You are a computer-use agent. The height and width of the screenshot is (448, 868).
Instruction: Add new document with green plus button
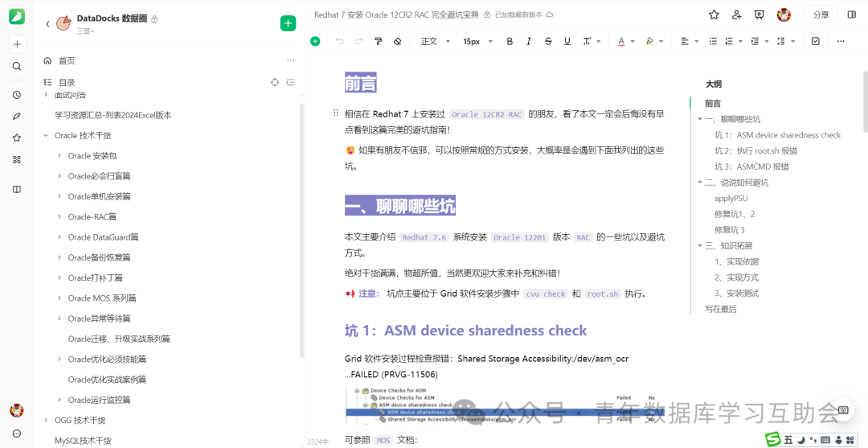coord(288,23)
